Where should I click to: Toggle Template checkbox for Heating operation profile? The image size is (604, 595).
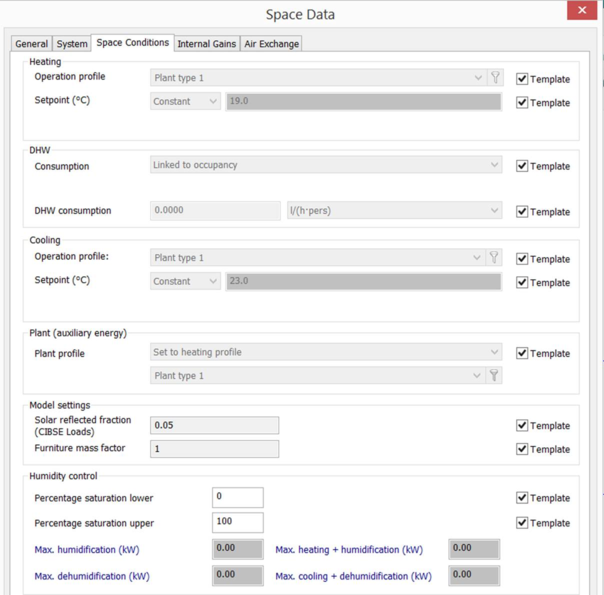click(522, 79)
